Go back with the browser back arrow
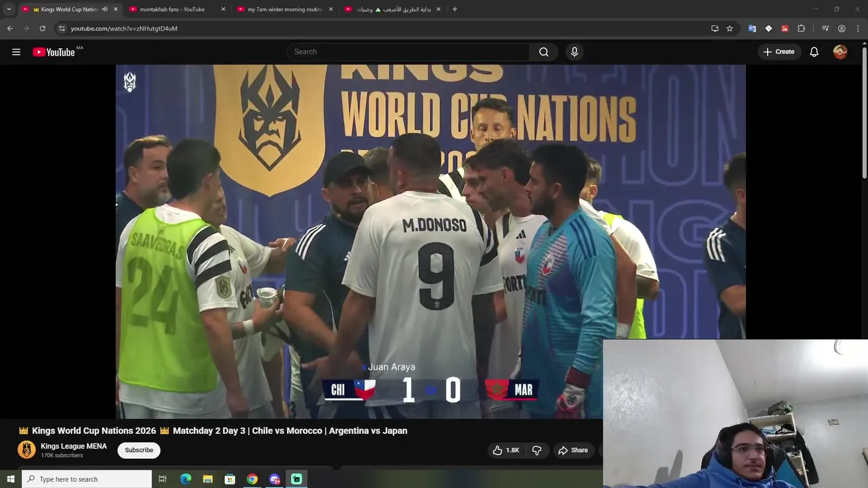The height and width of the screenshot is (488, 868). click(9, 28)
